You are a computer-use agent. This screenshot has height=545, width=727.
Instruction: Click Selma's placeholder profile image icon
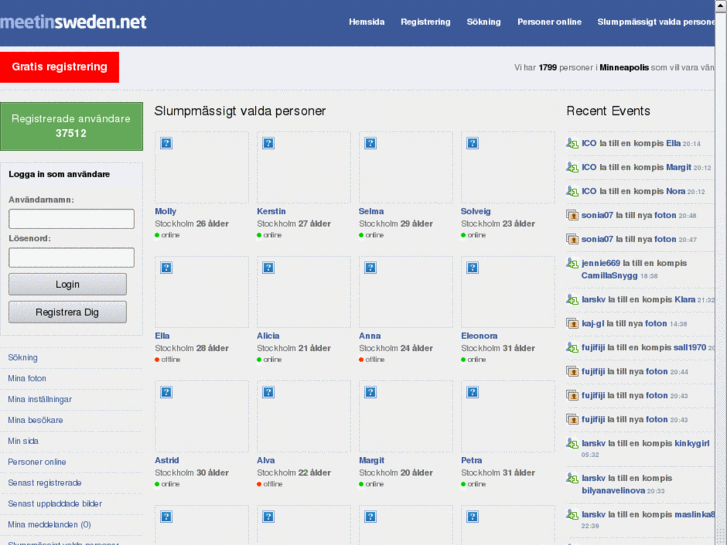370,143
